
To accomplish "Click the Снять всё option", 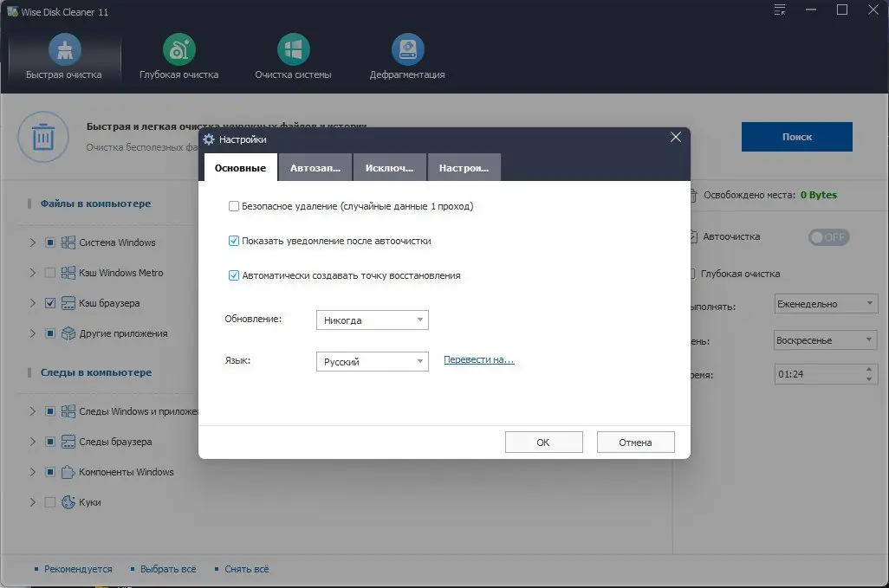I will coord(247,569).
